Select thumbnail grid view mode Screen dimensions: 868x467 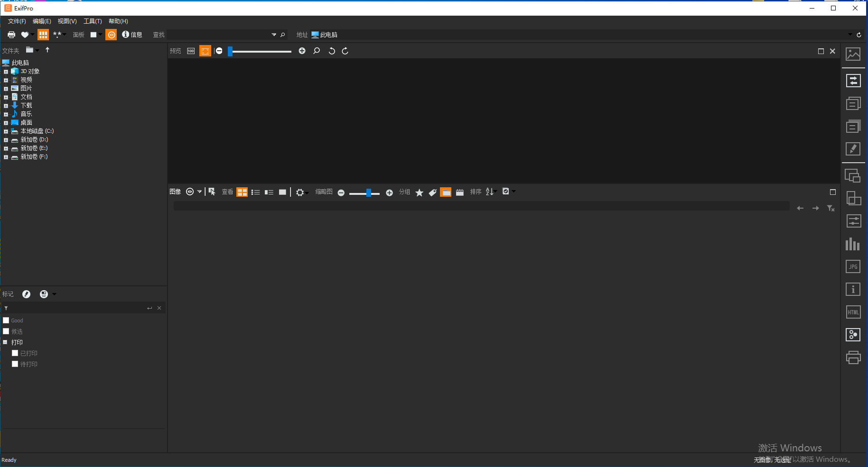coord(242,192)
